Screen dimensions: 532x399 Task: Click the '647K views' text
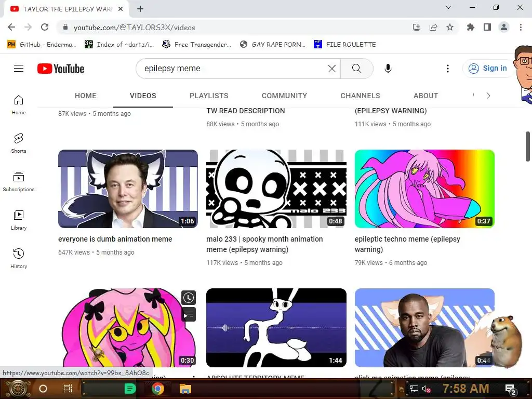click(x=74, y=252)
